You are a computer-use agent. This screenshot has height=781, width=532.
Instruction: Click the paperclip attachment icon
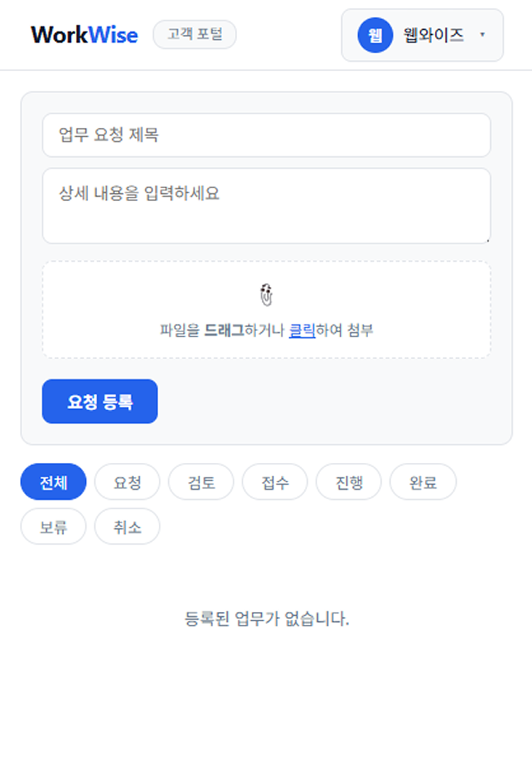266,295
